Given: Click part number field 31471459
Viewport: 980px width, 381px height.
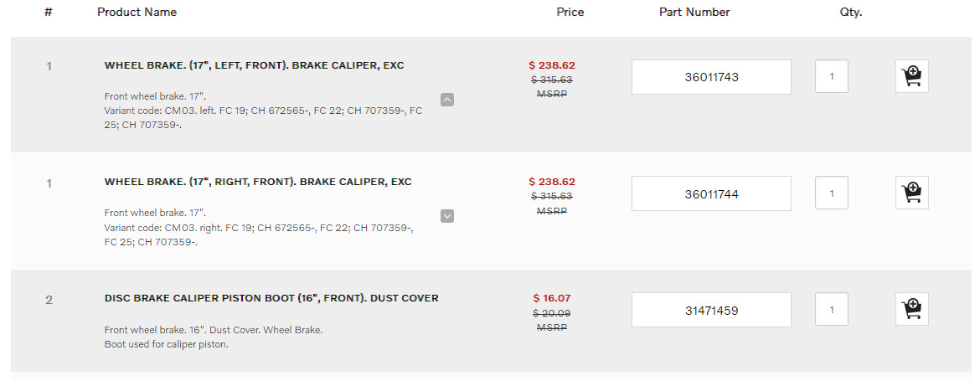Looking at the screenshot, I should pos(711,310).
